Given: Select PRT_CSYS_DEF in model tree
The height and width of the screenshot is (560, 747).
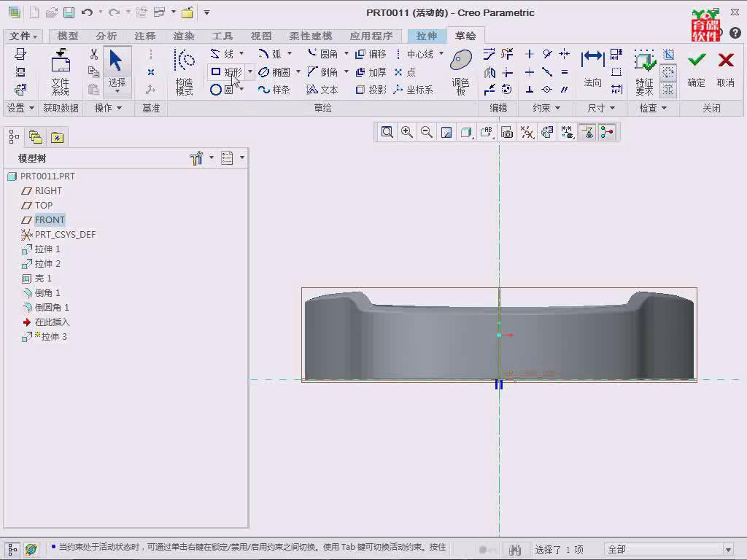Looking at the screenshot, I should 58,234.
